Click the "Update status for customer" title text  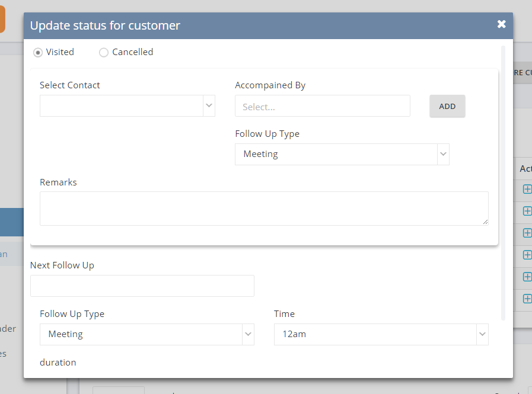click(x=105, y=25)
